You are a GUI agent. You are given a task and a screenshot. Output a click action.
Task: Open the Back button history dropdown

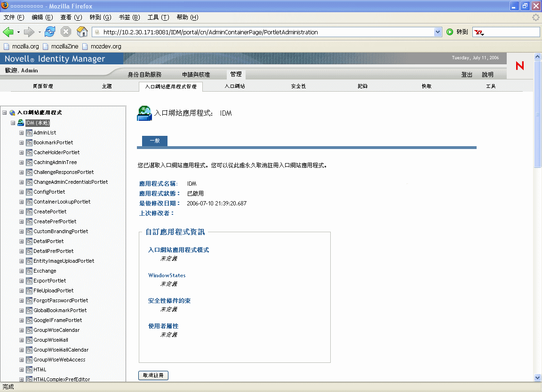(18, 32)
